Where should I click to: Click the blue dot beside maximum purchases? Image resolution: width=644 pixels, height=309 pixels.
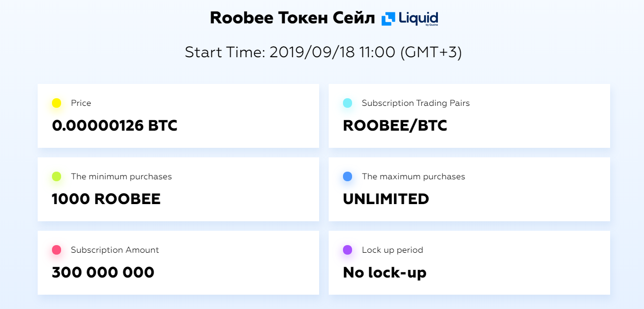pyautogui.click(x=347, y=176)
